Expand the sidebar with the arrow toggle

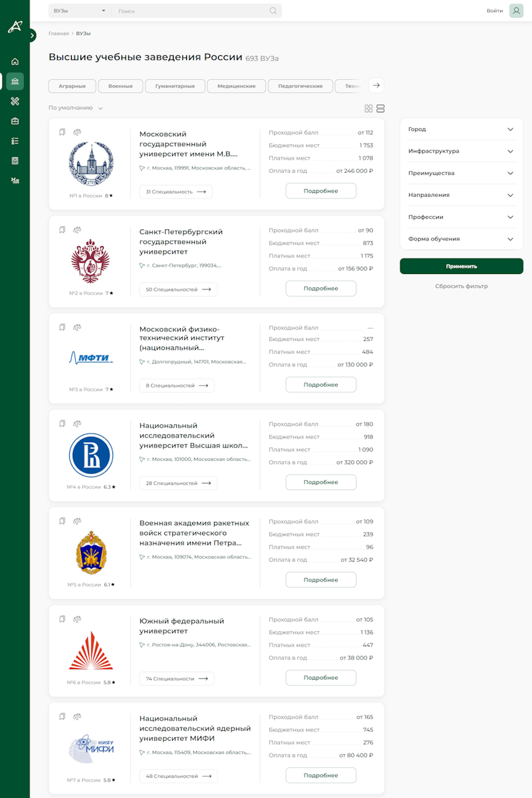[x=31, y=36]
